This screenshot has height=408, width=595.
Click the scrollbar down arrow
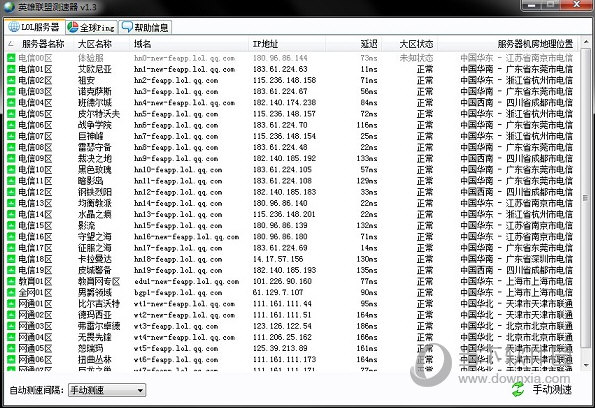586,365
